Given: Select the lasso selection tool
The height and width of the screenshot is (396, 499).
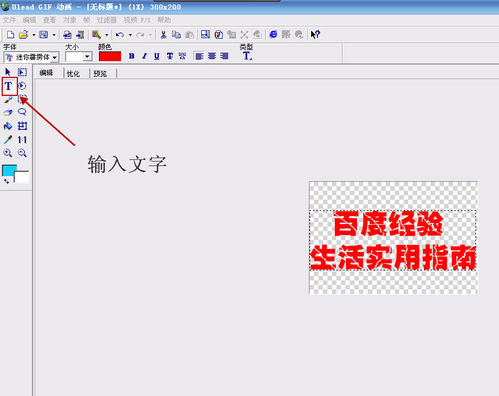Looking at the screenshot, I should click(22, 112).
